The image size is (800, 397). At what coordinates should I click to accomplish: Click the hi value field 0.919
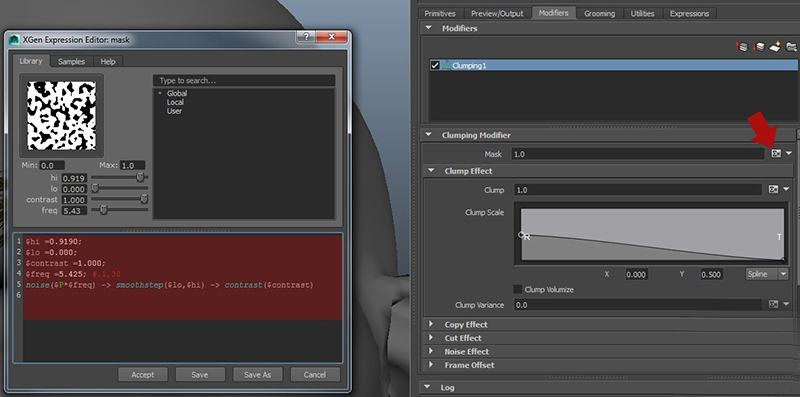click(74, 178)
